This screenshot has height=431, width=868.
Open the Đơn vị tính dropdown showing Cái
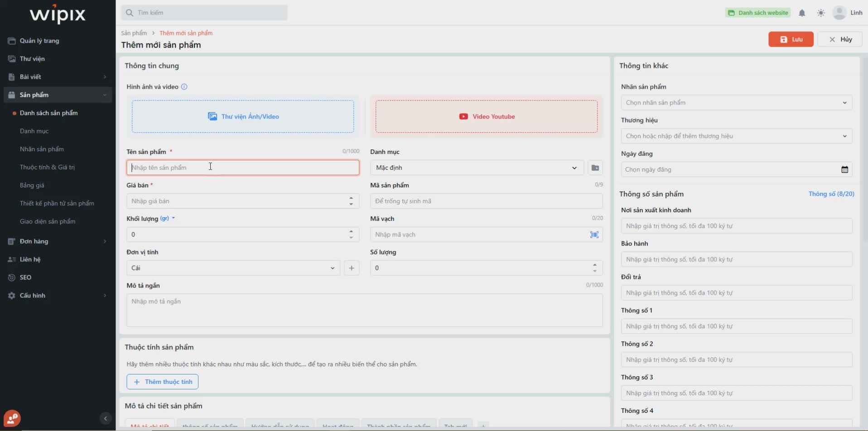tap(233, 268)
